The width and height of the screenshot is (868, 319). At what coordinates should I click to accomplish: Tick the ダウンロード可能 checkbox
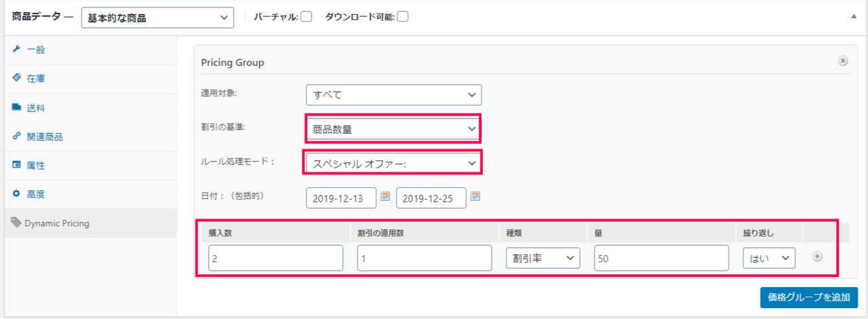tap(402, 17)
